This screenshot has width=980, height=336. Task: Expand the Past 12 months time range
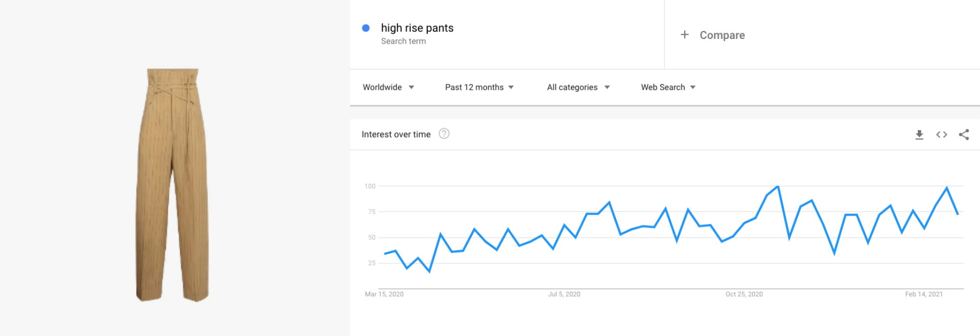pos(480,87)
